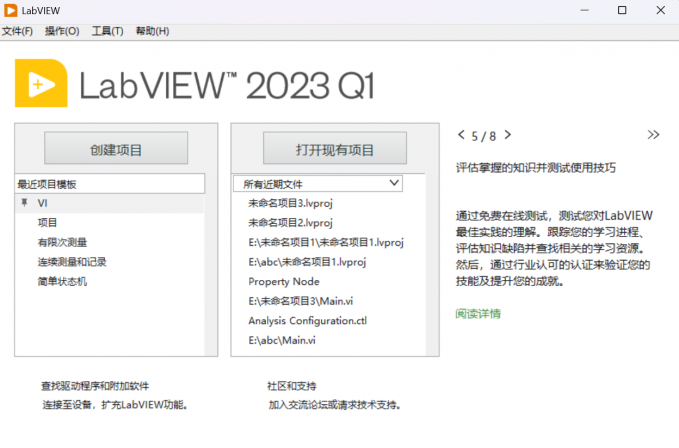Click the recent files list scrollbar
This screenshot has height=448, width=679.
[432, 265]
